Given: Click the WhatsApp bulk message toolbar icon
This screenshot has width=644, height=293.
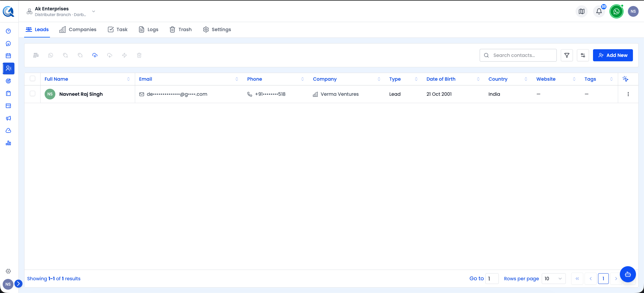Looking at the screenshot, I should pyautogui.click(x=51, y=55).
